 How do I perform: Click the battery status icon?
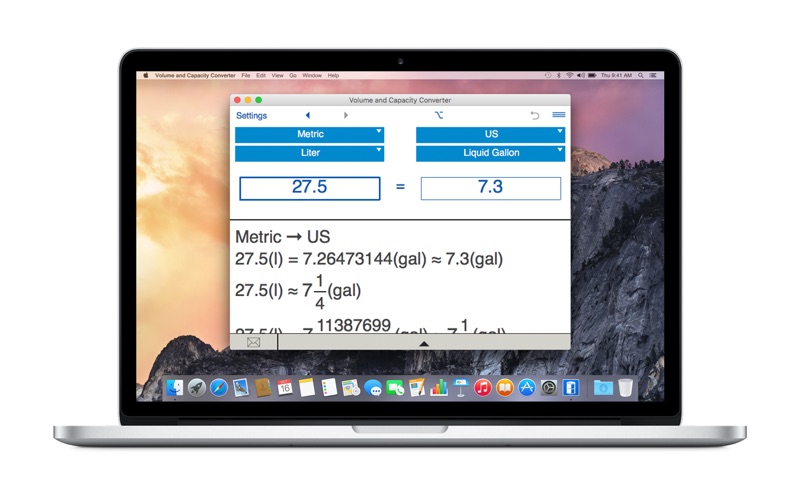pos(592,76)
